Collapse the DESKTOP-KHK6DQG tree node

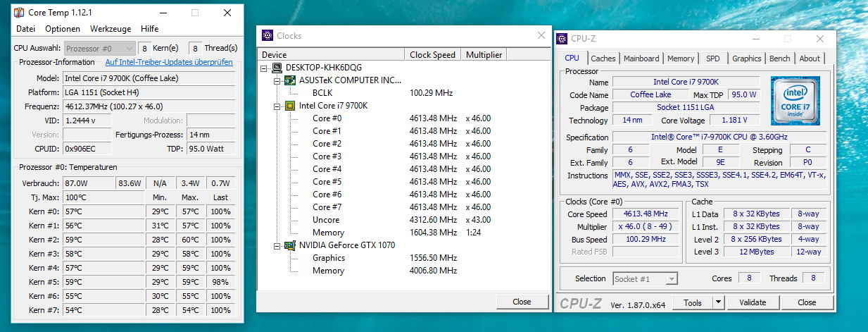click(x=265, y=68)
